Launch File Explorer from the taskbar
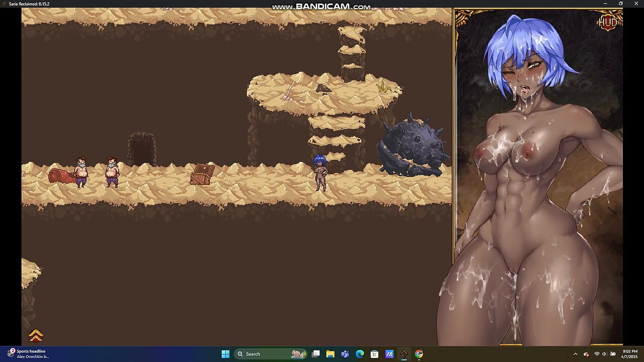This screenshot has width=644, height=362. [330, 354]
